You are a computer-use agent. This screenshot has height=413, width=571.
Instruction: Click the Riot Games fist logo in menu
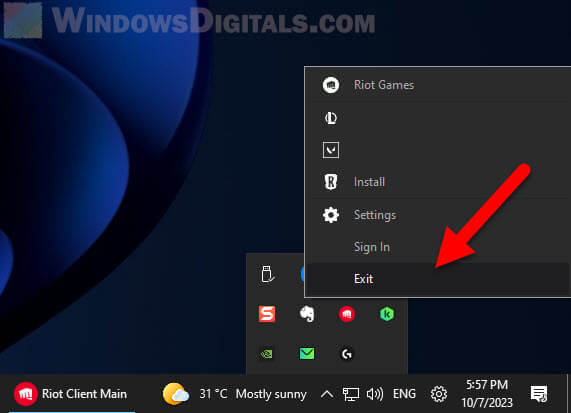(x=331, y=85)
